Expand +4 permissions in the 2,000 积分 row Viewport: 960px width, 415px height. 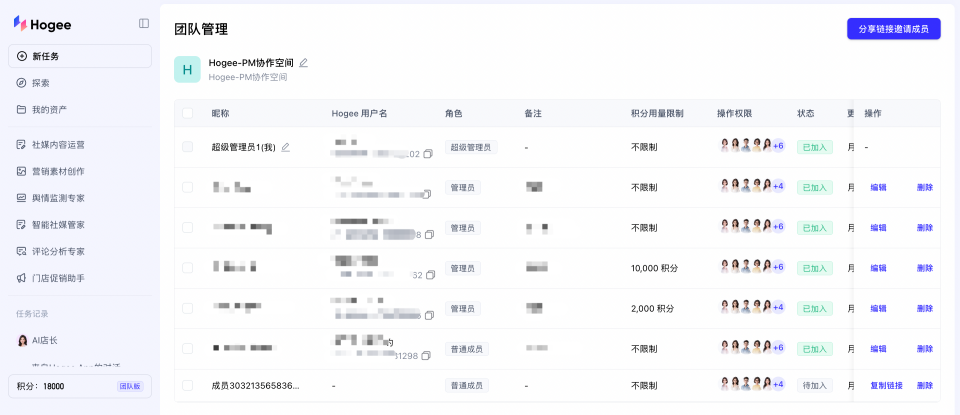[x=778, y=307]
